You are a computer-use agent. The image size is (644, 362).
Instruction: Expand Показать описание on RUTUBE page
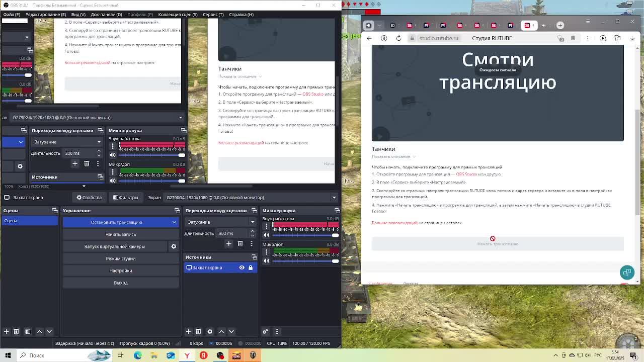[x=393, y=156]
